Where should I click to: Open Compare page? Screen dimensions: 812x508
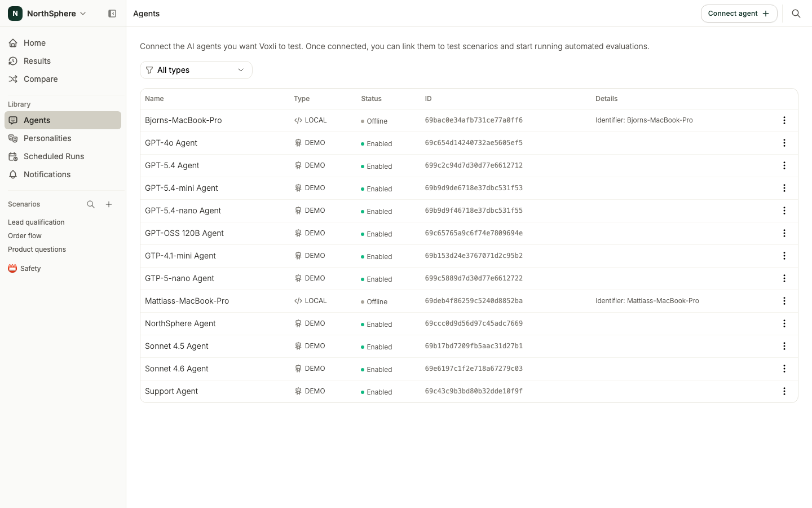click(x=63, y=79)
